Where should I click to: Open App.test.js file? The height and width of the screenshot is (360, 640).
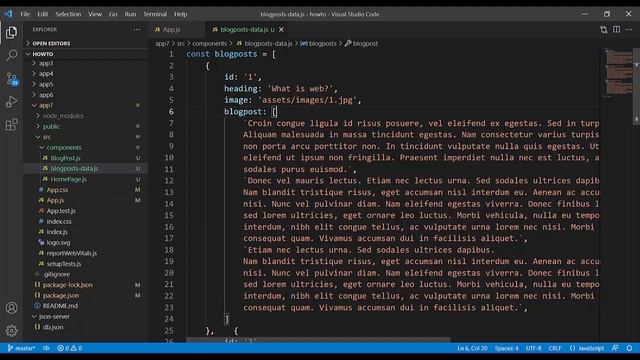pyautogui.click(x=61, y=211)
